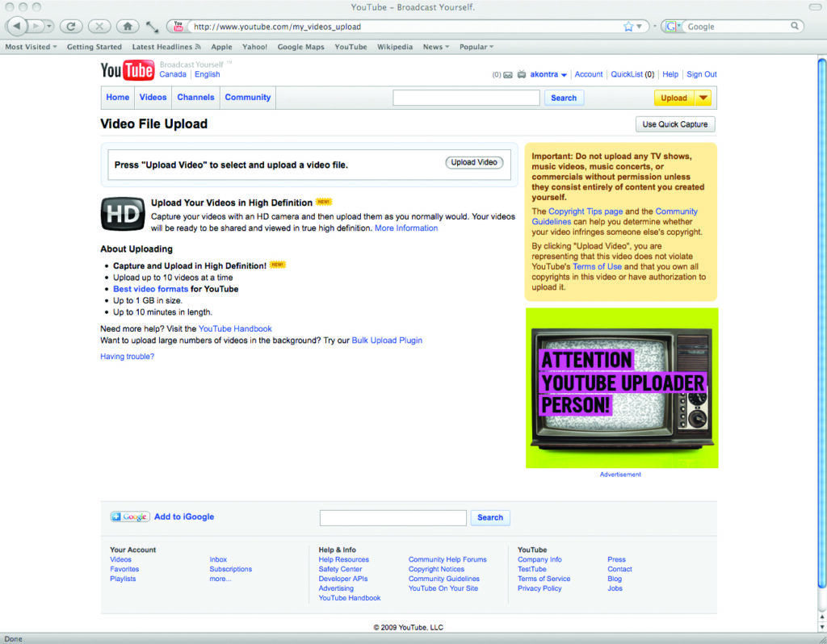Screen dimensions: 827x644
Task: Open Latest Headlines bookmark
Action: pos(166,47)
